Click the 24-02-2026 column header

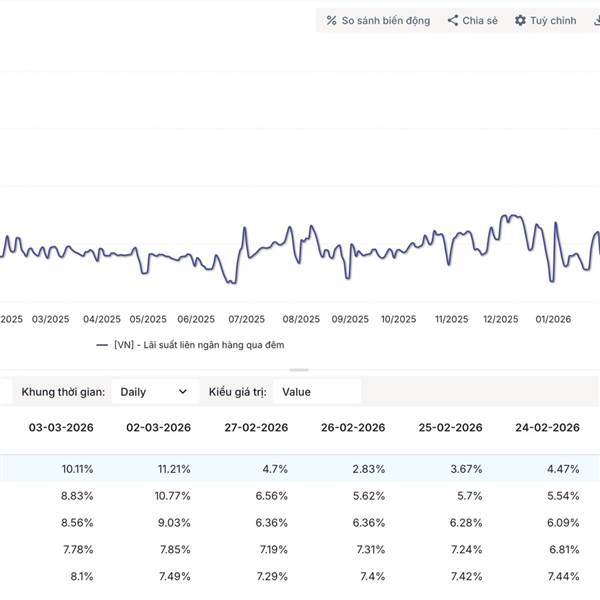548,428
